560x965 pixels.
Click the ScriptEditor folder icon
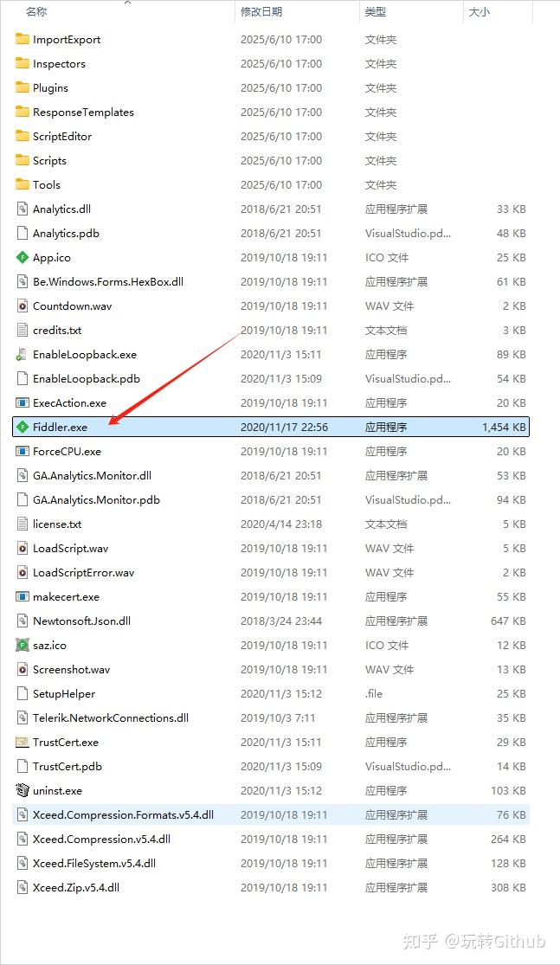pos(23,136)
